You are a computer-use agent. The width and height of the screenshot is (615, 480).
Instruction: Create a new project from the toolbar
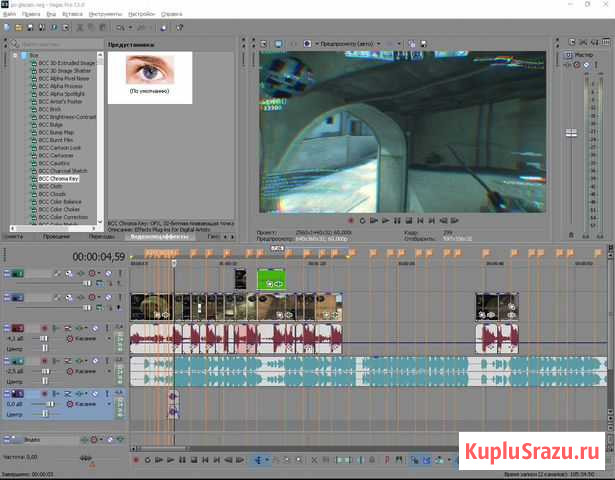pos(7,27)
